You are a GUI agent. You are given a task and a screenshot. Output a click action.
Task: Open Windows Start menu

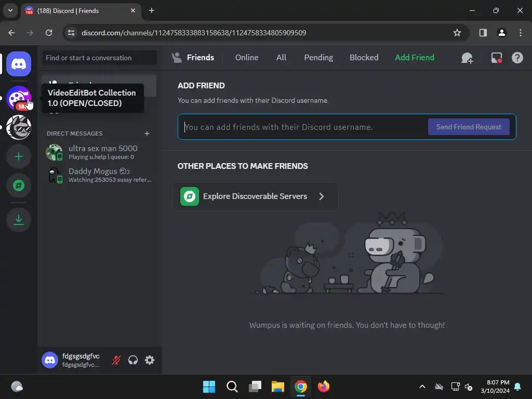209,387
